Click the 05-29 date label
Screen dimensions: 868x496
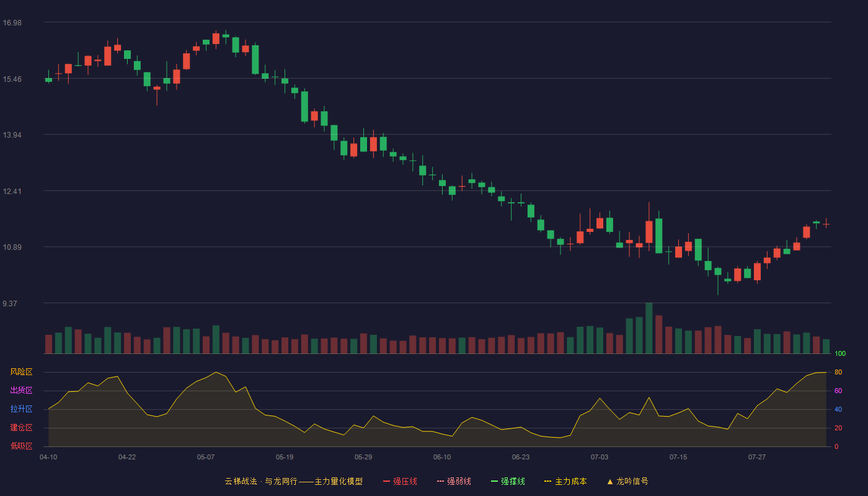[x=363, y=457]
